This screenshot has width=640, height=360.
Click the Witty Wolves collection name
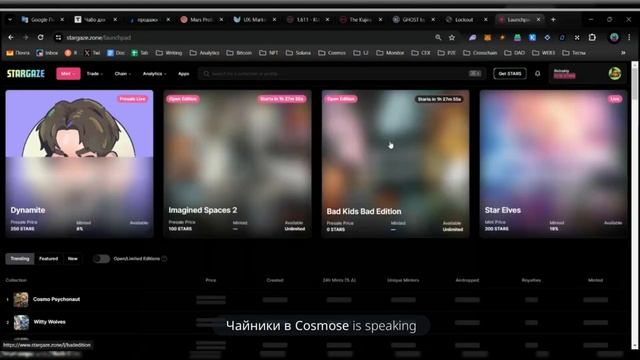pyautogui.click(x=49, y=322)
